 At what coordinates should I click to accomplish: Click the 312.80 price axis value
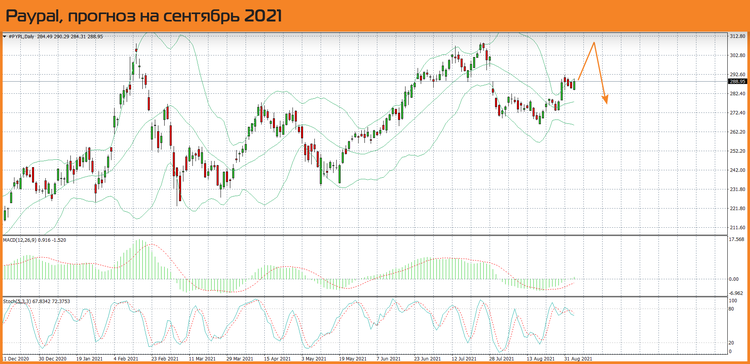click(737, 37)
